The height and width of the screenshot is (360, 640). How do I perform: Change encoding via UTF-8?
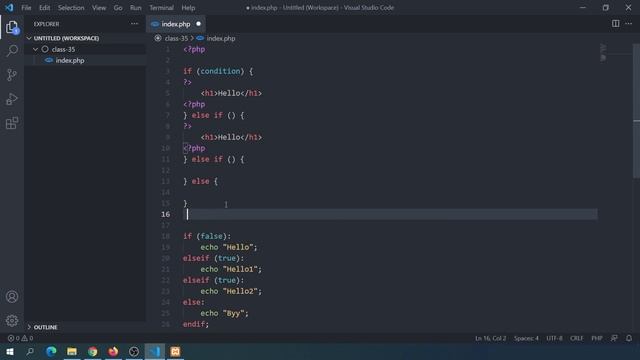(554, 338)
